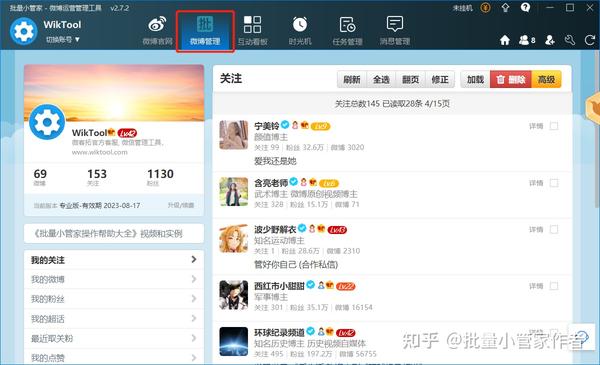The height and width of the screenshot is (365, 600).
Task: Open the 消息管理 message tab
Action: point(395,31)
